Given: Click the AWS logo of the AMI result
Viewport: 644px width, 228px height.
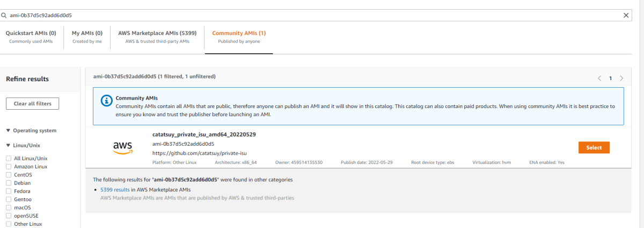Looking at the screenshot, I should pos(122,148).
